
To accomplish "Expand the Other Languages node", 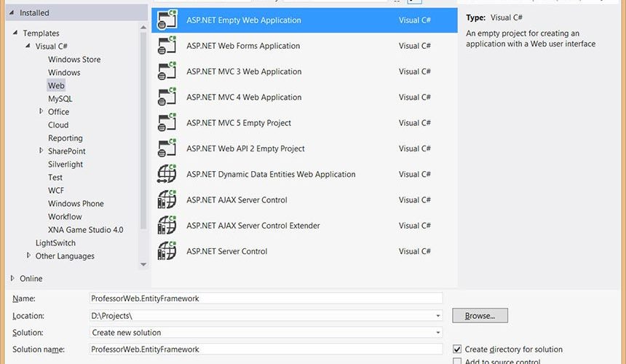I will [x=28, y=256].
